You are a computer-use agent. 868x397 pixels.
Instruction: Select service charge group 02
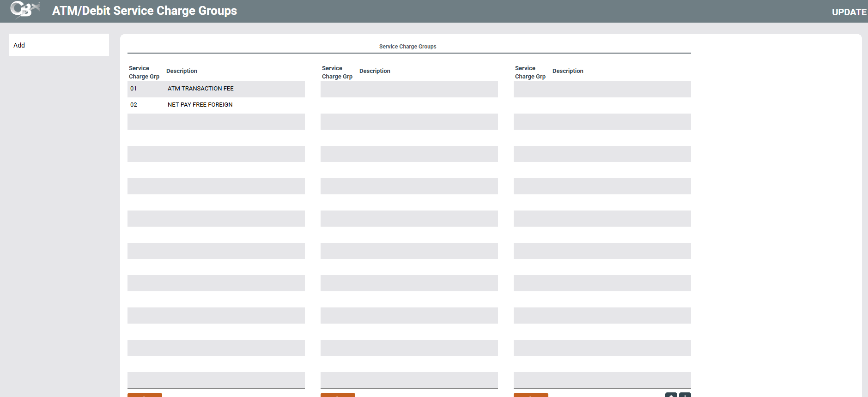click(134, 105)
